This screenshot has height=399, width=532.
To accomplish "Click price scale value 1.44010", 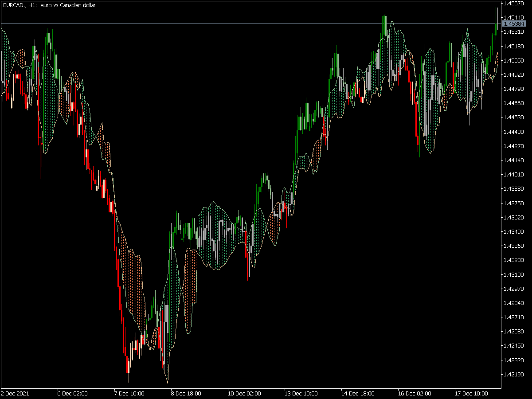I will [514, 175].
